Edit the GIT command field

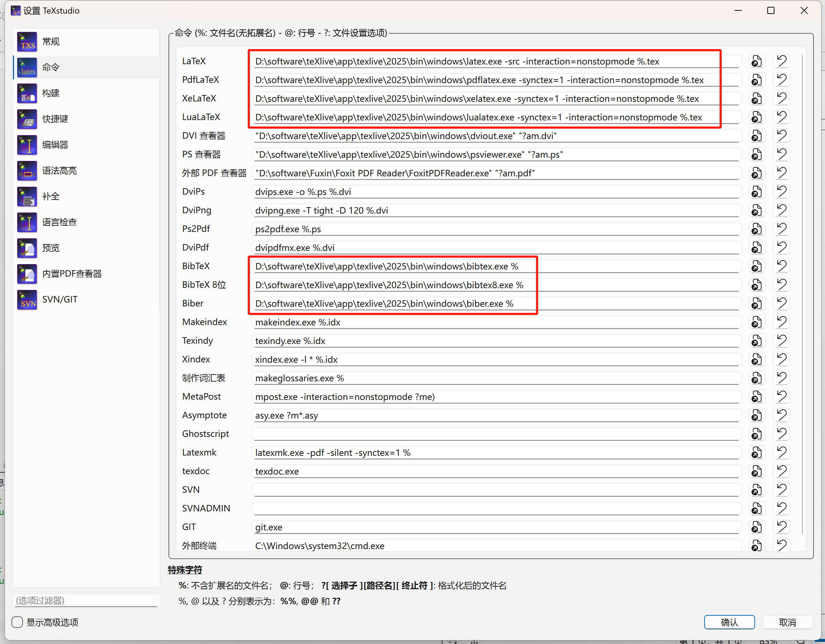pyautogui.click(x=496, y=528)
